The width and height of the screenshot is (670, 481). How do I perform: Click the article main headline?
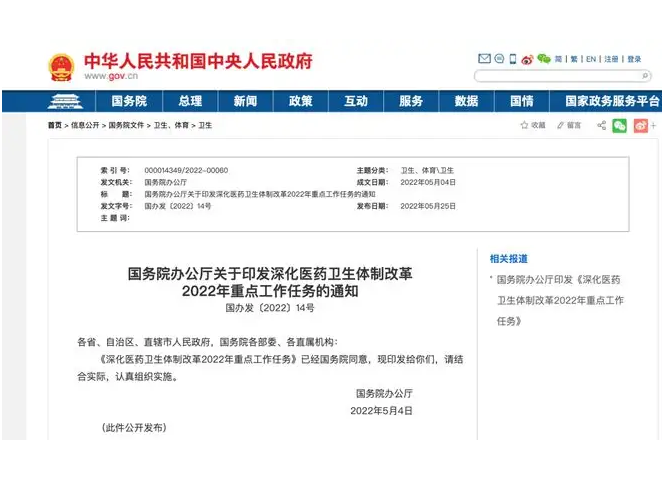tap(270, 282)
